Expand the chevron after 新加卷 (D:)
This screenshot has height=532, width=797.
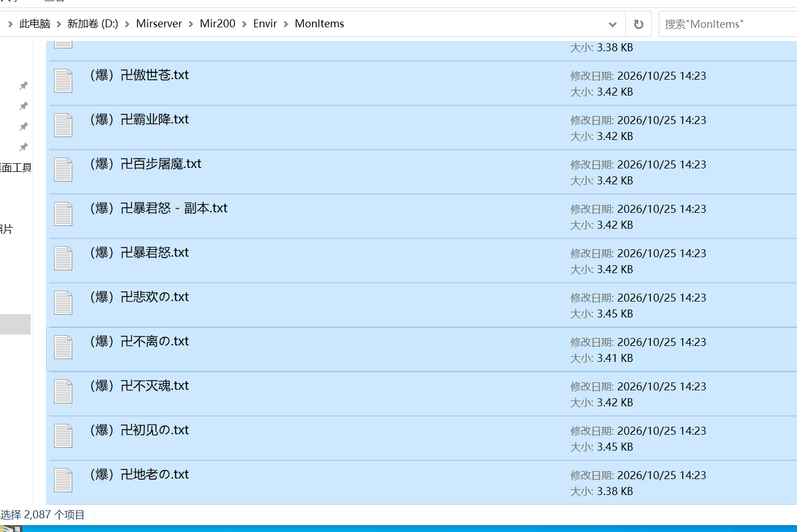point(127,24)
